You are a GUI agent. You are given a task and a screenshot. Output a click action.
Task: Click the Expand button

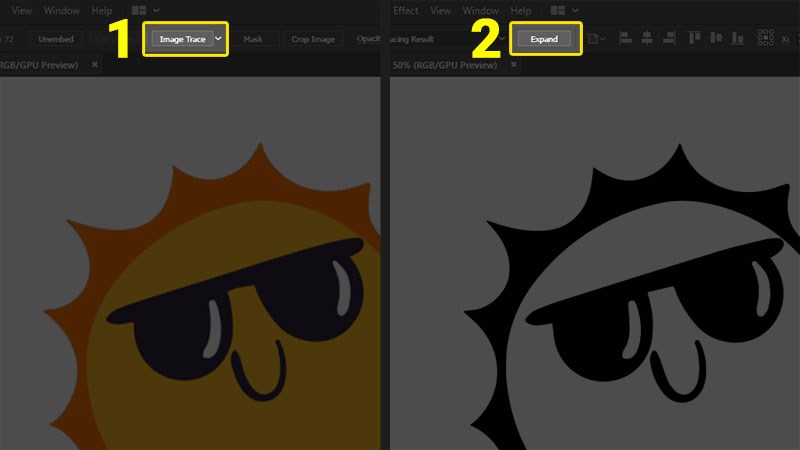pyautogui.click(x=544, y=39)
